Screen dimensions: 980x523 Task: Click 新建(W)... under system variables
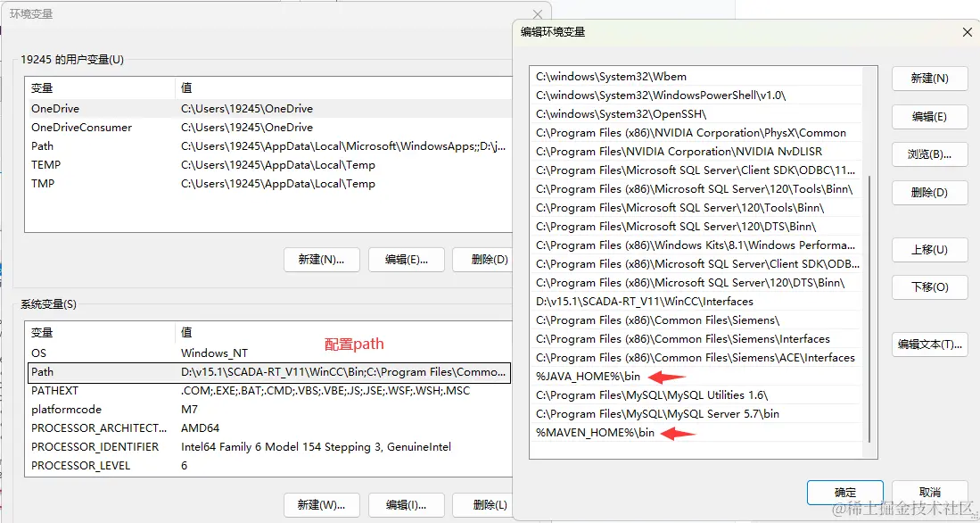click(x=322, y=505)
